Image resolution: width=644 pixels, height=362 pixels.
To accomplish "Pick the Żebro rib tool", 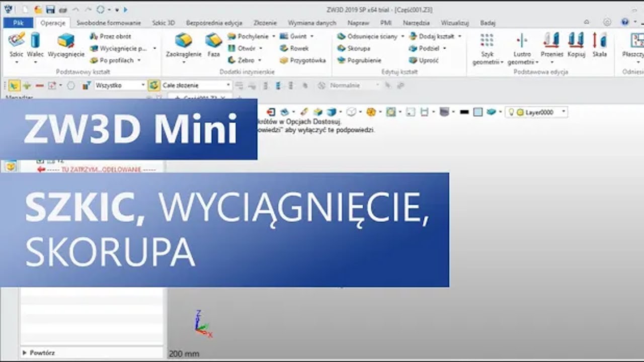I will (241, 60).
